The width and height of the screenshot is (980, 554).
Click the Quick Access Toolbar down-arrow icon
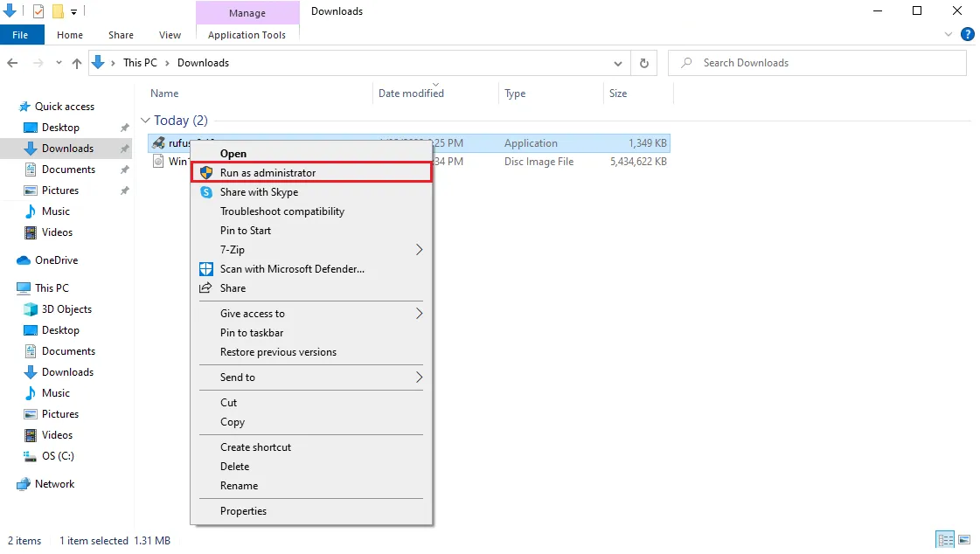10,11
